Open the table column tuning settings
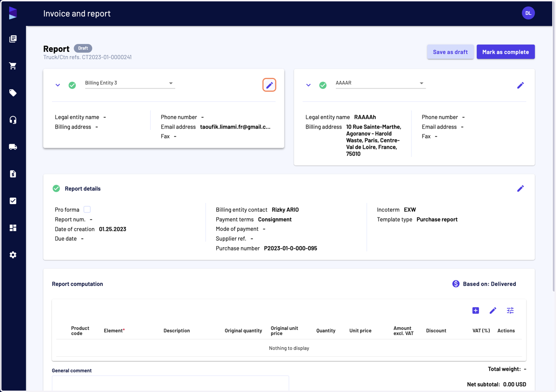Image resolution: width=556 pixels, height=392 pixels. 510,311
